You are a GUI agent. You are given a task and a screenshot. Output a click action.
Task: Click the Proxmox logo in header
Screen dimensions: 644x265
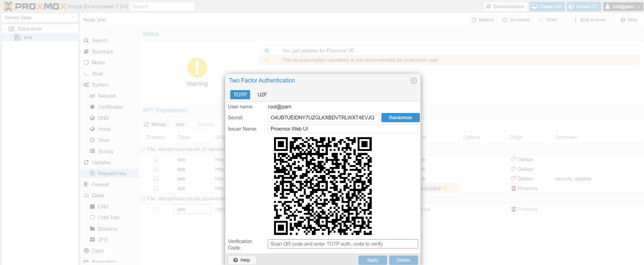pos(35,6)
